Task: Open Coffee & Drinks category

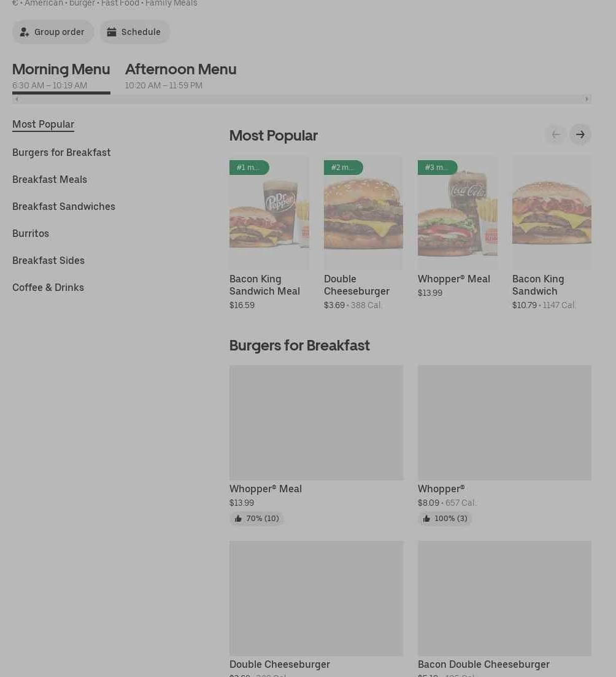Action: [48, 287]
